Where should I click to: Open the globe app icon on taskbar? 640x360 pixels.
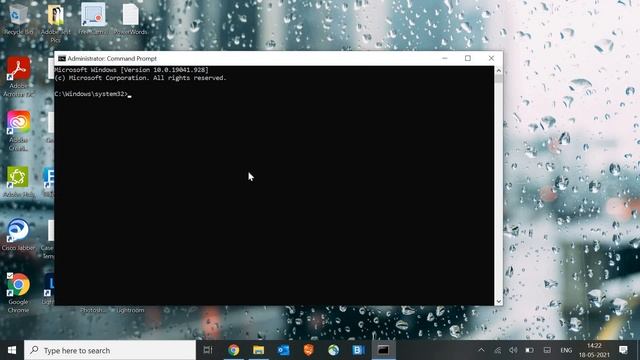tap(333, 350)
